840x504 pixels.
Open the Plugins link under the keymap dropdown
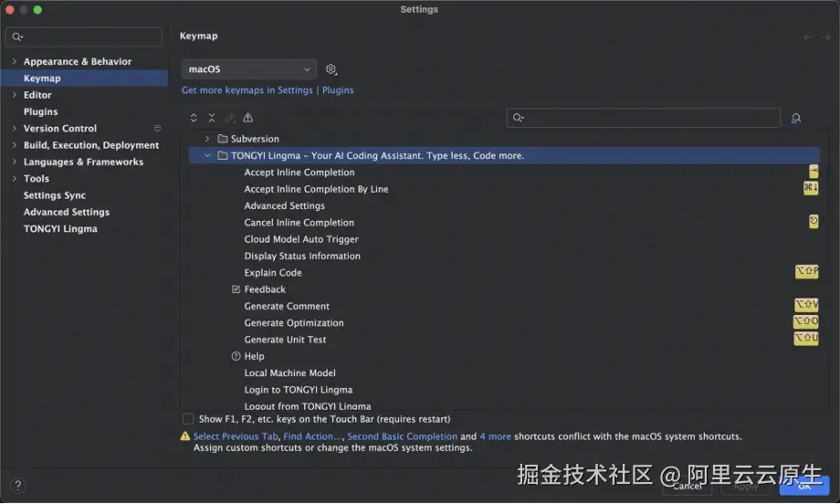click(338, 90)
